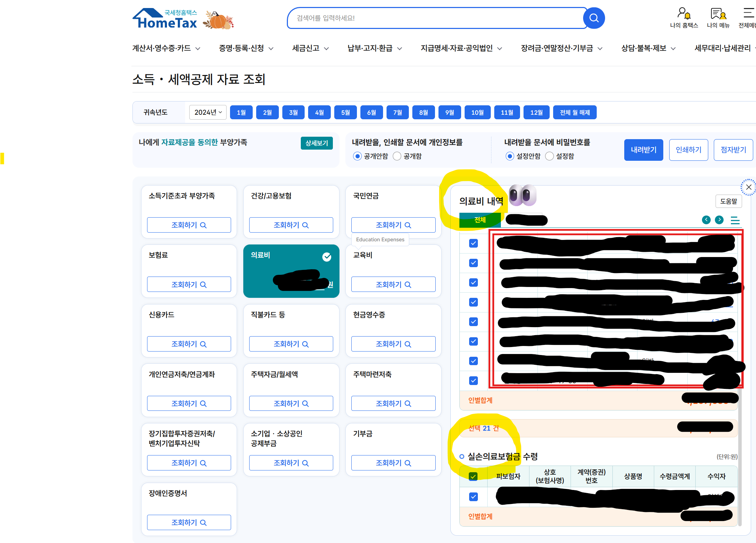Click the 내려받기 download button
756x543 pixels.
pos(643,150)
